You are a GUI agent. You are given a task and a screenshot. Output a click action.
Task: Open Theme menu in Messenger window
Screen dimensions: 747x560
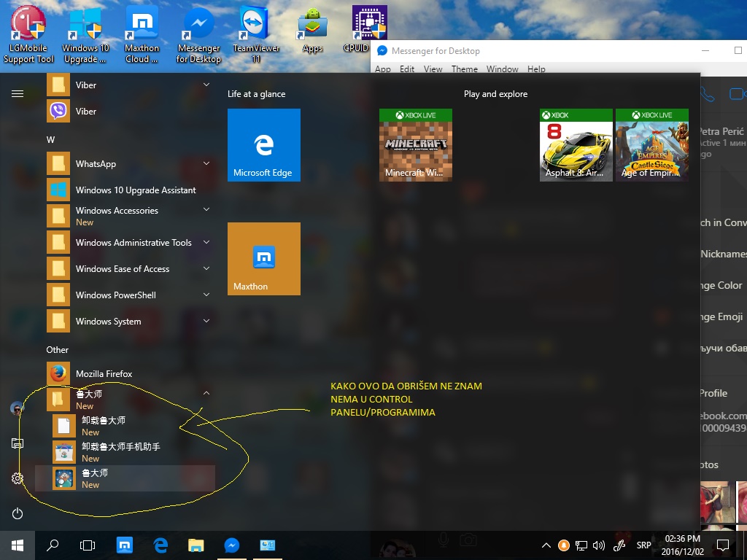tap(465, 69)
